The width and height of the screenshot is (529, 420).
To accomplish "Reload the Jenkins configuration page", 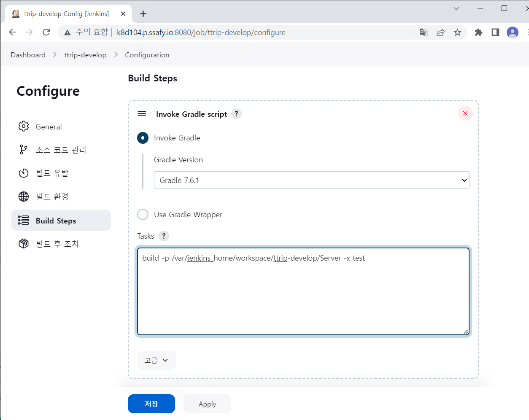I will point(46,32).
